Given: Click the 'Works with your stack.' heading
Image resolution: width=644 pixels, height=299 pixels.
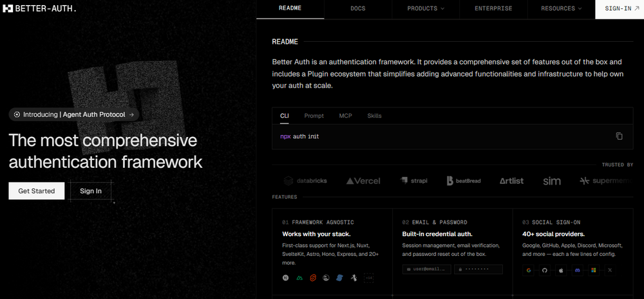Looking at the screenshot, I should pos(316,234).
